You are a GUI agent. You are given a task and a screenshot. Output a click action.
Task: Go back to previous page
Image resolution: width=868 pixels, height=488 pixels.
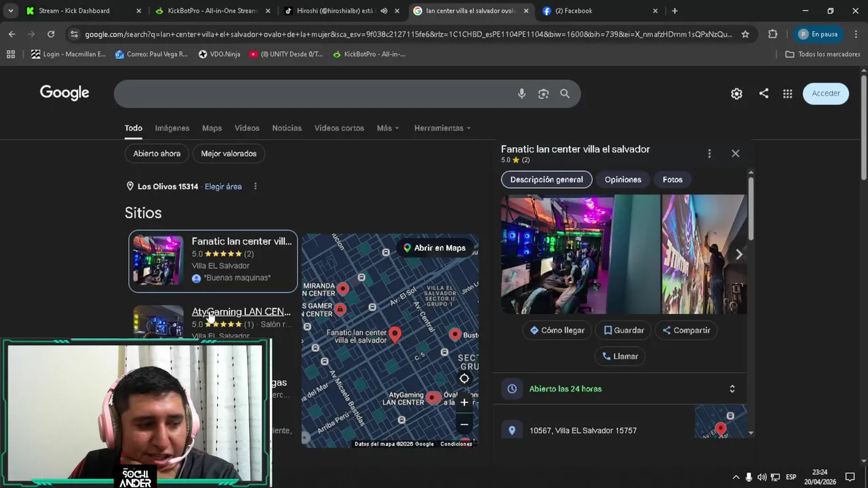[12, 34]
